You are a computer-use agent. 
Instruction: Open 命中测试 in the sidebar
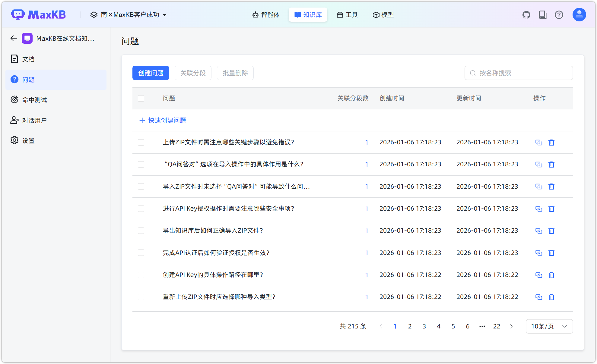[34, 100]
